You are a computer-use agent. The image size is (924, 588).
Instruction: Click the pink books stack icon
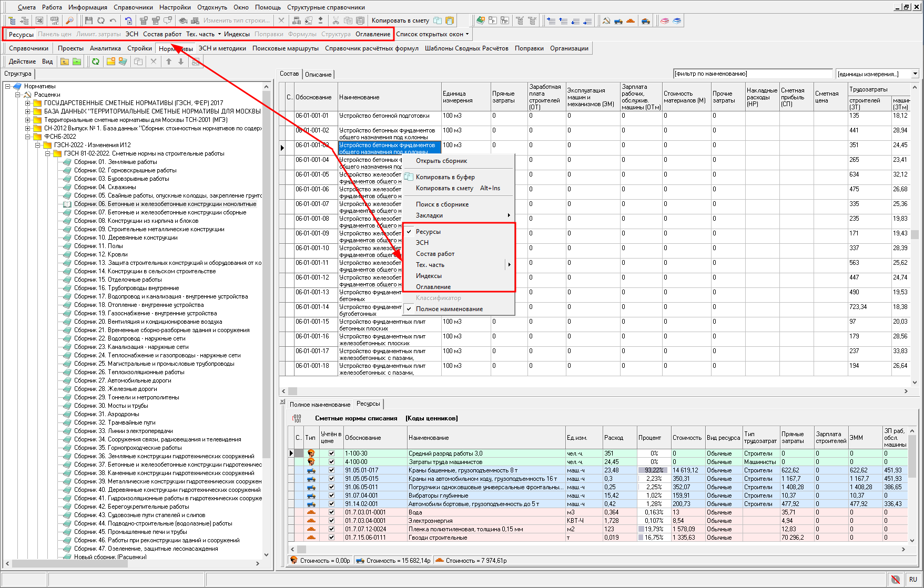tap(665, 20)
